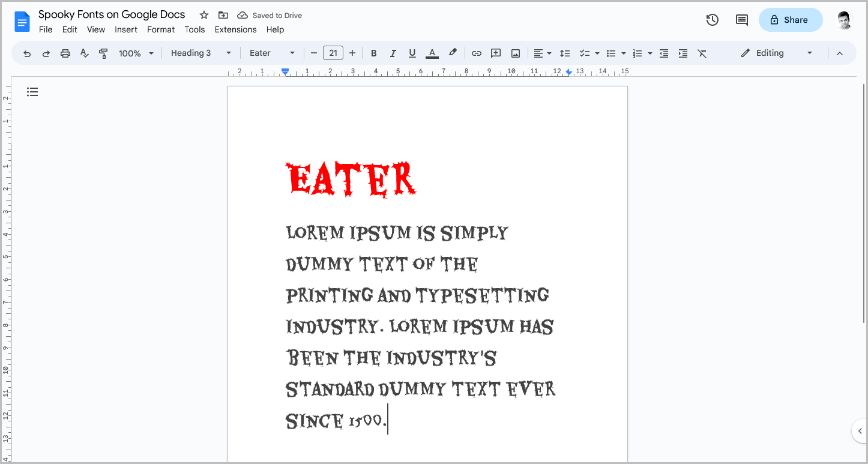Viewport: 868px width, 464px height.
Task: Toggle underline formatting
Action: (412, 53)
